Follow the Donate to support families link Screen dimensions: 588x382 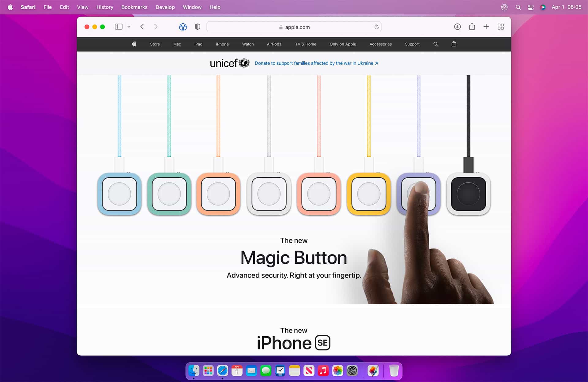coord(316,63)
